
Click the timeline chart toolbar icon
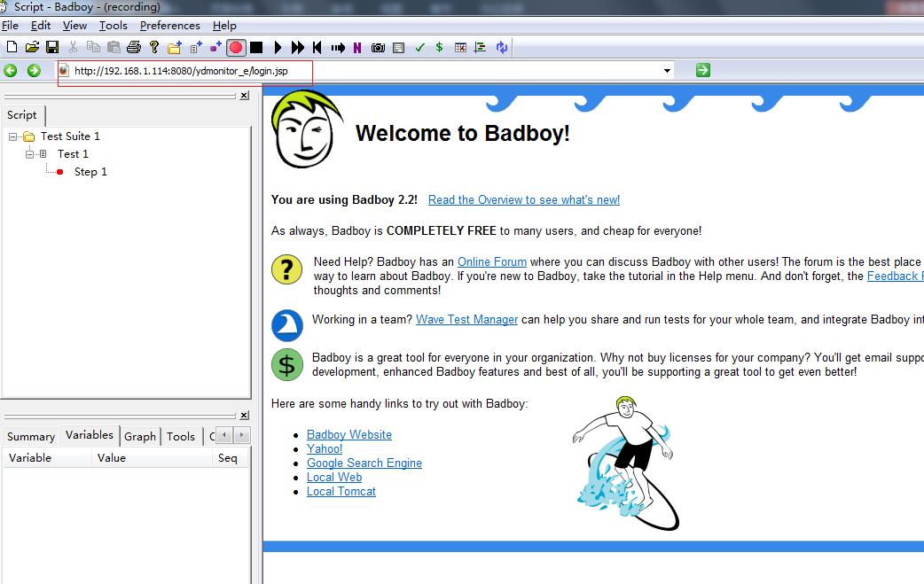coord(481,47)
